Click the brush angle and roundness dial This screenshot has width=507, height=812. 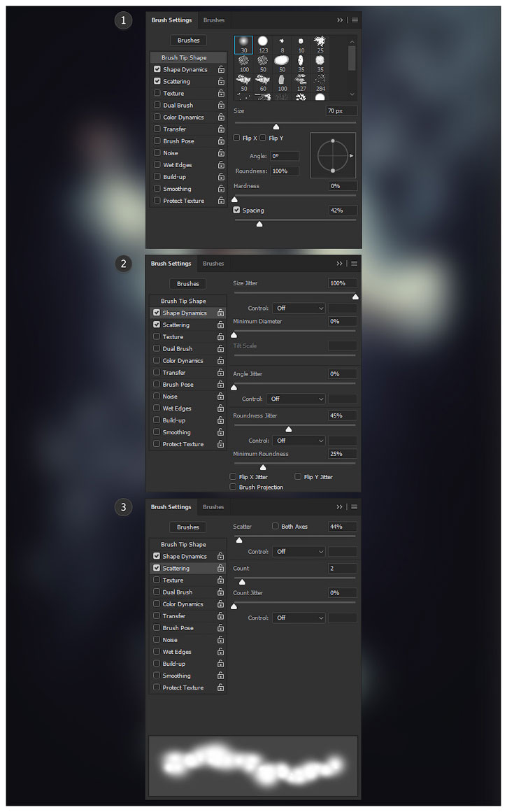click(x=333, y=155)
